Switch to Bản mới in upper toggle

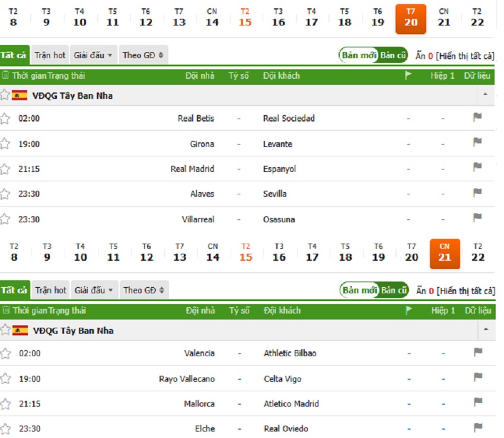[359, 55]
